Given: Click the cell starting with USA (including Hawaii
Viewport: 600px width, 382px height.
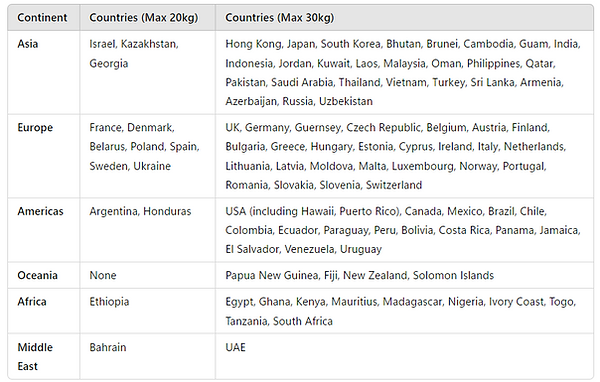Looking at the screenshot, I should [403, 230].
